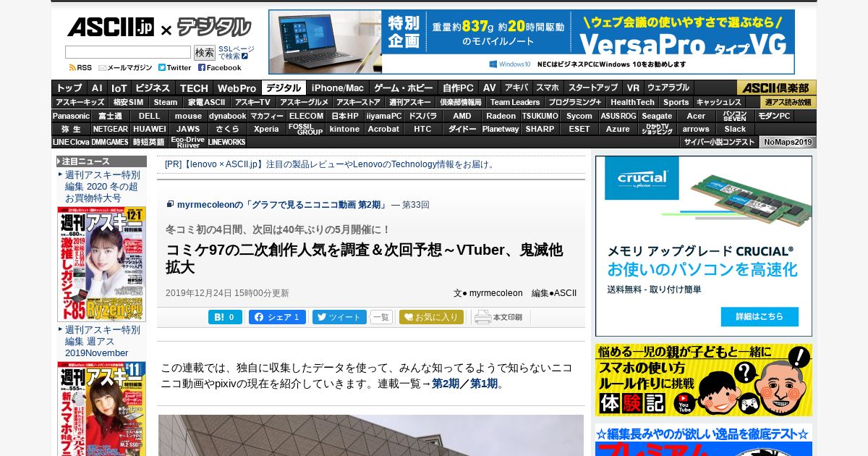The width and height of the screenshot is (868, 456).
Task: Open the DELL brand link
Action: point(150,116)
